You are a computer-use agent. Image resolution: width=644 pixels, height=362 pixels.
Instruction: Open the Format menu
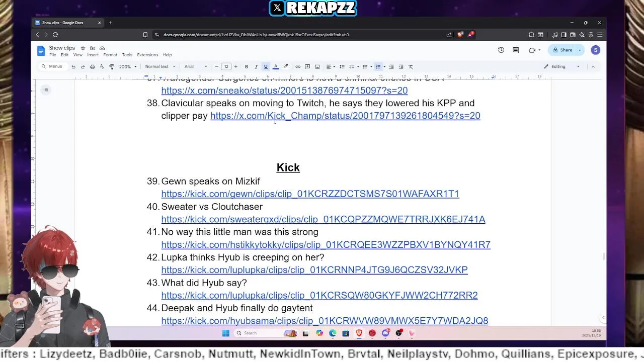tap(110, 55)
